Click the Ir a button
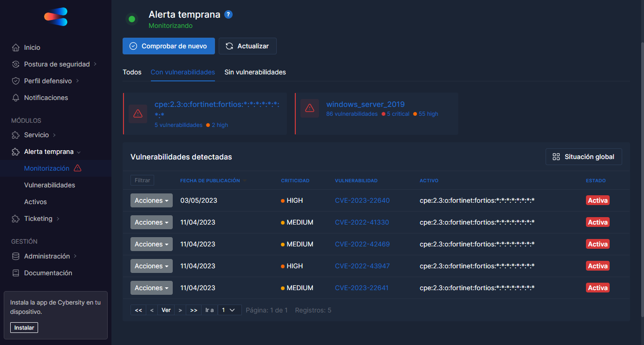 210,310
